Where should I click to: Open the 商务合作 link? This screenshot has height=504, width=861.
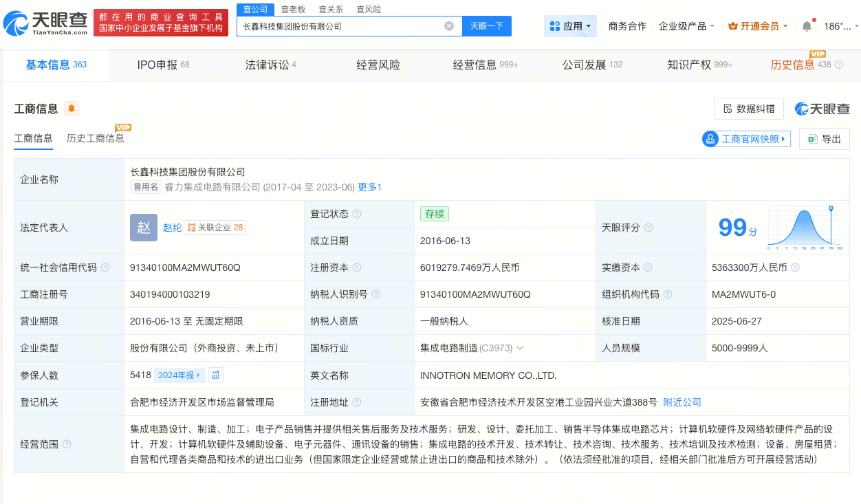(x=627, y=26)
